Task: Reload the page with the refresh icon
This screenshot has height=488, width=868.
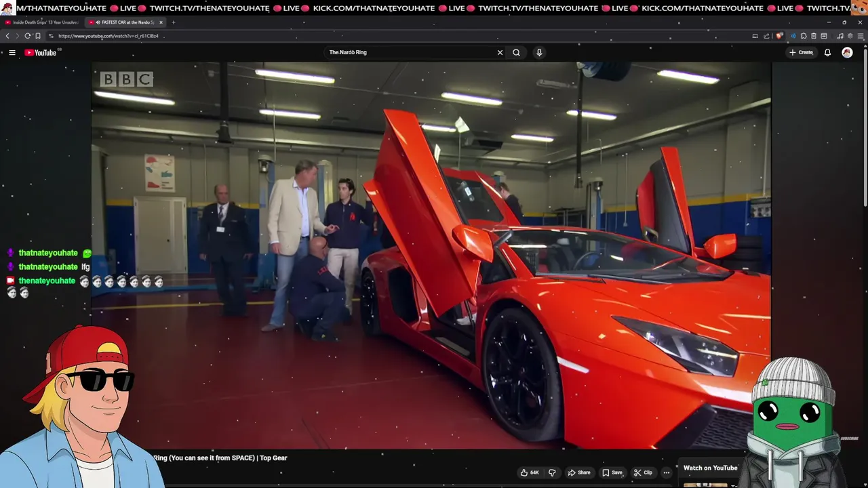Action: pyautogui.click(x=27, y=36)
